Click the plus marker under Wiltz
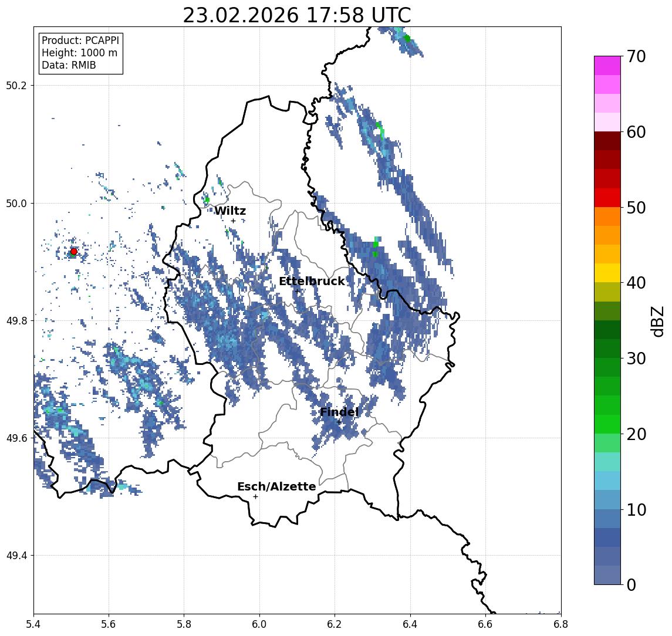 click(x=233, y=221)
